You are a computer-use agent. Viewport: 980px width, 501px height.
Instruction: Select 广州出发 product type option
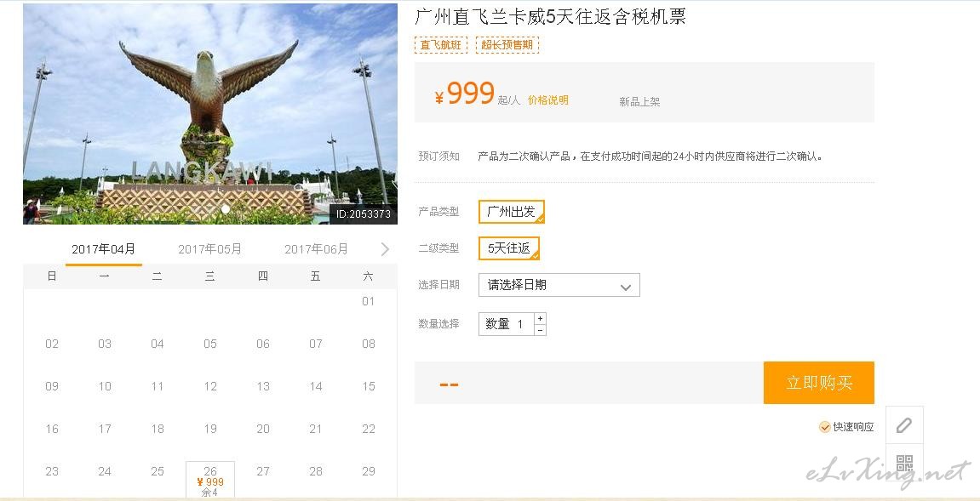tap(511, 212)
